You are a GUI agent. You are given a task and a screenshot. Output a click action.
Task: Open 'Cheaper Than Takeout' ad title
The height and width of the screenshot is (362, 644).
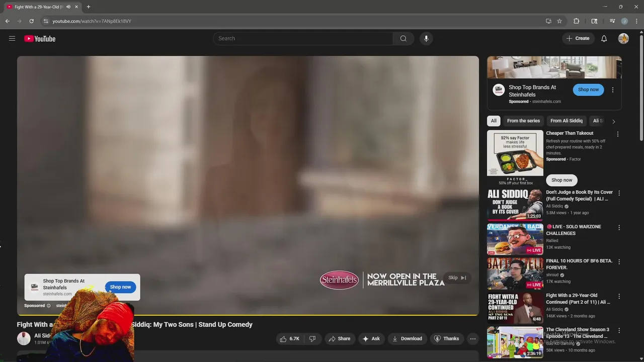pyautogui.click(x=570, y=133)
